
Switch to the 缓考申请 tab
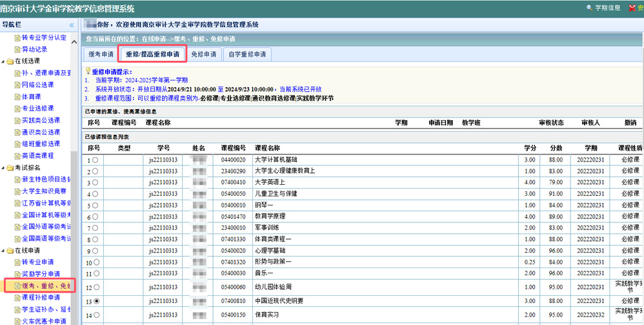point(101,54)
